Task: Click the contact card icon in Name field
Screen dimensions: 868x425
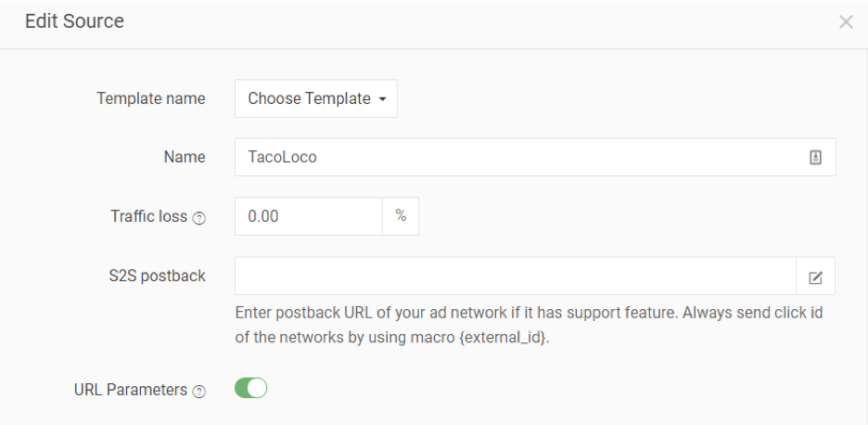Action: coord(815,158)
